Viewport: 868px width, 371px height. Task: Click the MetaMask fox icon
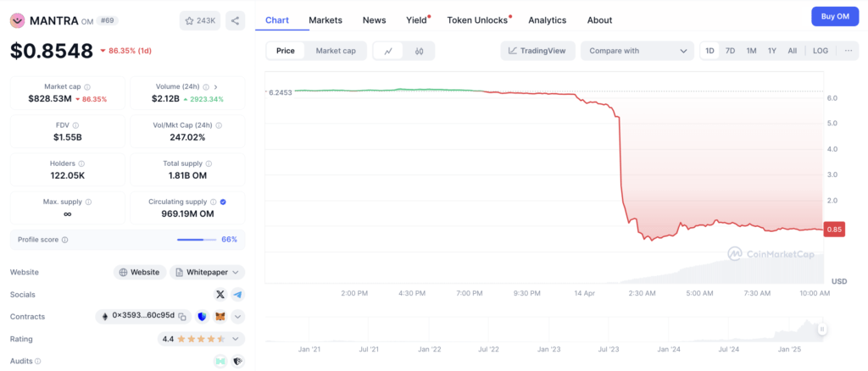coord(220,316)
